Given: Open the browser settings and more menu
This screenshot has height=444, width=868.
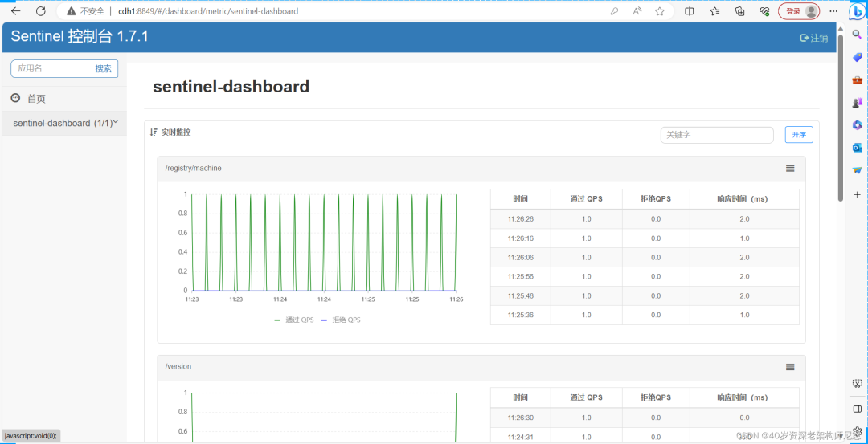Looking at the screenshot, I should (x=833, y=11).
